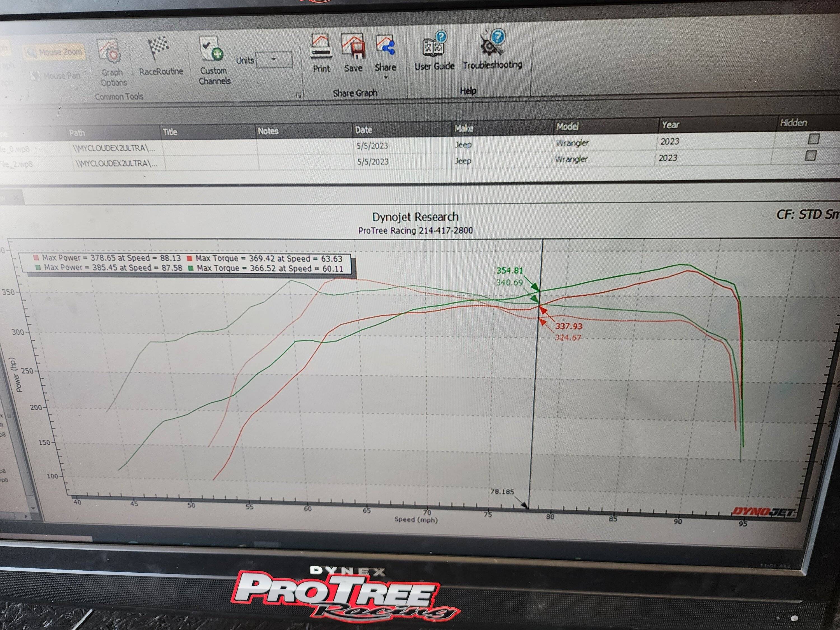Click the first row's Wrangler model cell

click(x=572, y=143)
